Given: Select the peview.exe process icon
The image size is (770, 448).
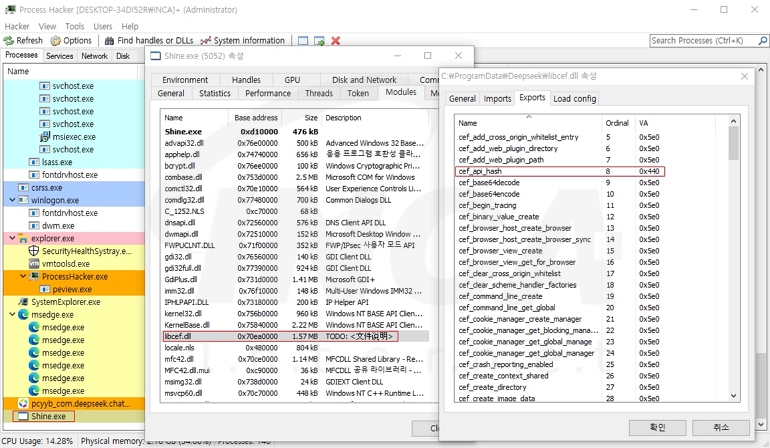Looking at the screenshot, I should tap(44, 289).
